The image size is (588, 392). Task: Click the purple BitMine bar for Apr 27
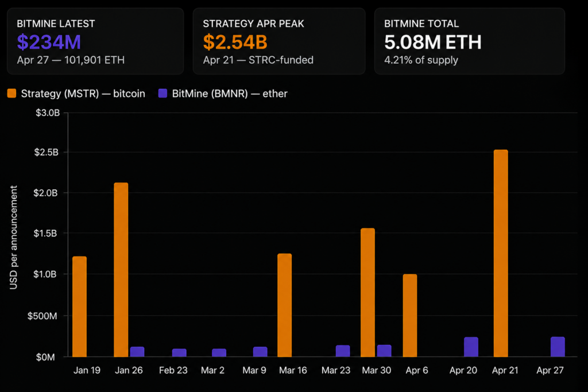coord(558,347)
